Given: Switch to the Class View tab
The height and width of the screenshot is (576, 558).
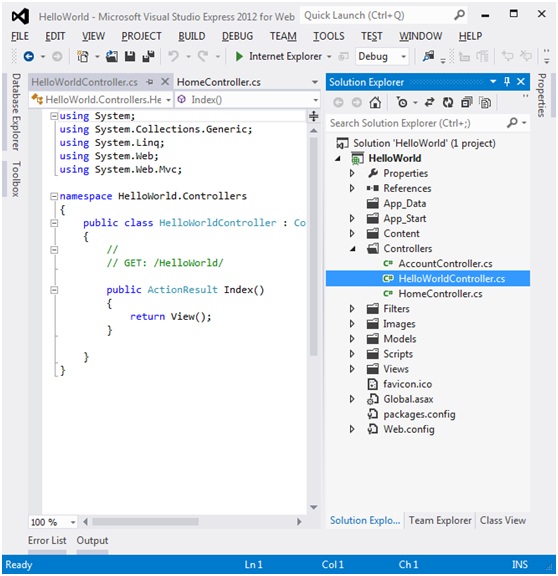Looking at the screenshot, I should coord(503,520).
